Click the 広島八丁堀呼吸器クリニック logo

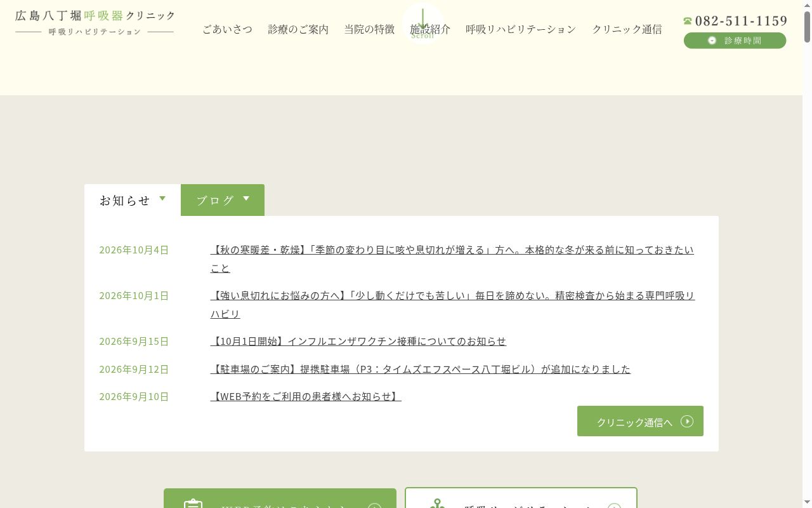tap(95, 22)
